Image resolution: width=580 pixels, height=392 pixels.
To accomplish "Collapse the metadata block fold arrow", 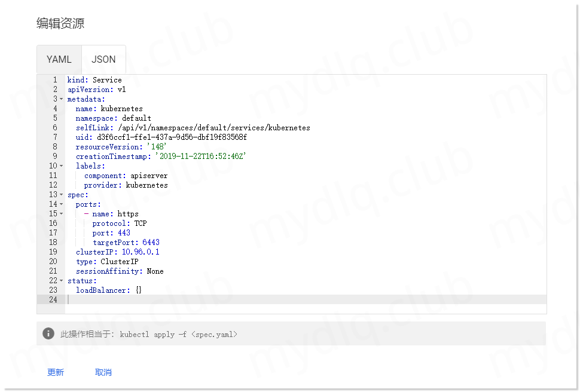I will tap(62, 99).
